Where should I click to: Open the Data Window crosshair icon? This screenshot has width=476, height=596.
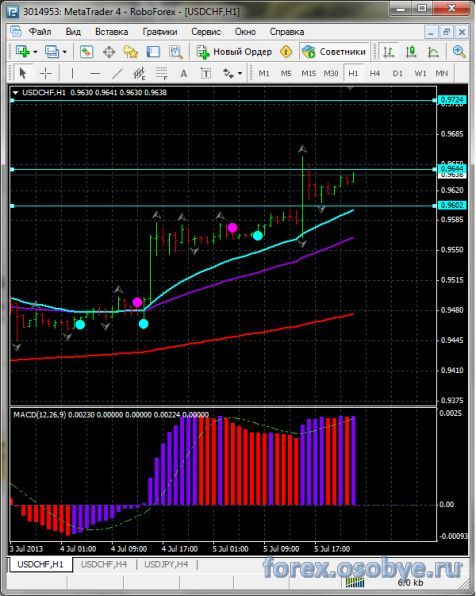point(109,52)
